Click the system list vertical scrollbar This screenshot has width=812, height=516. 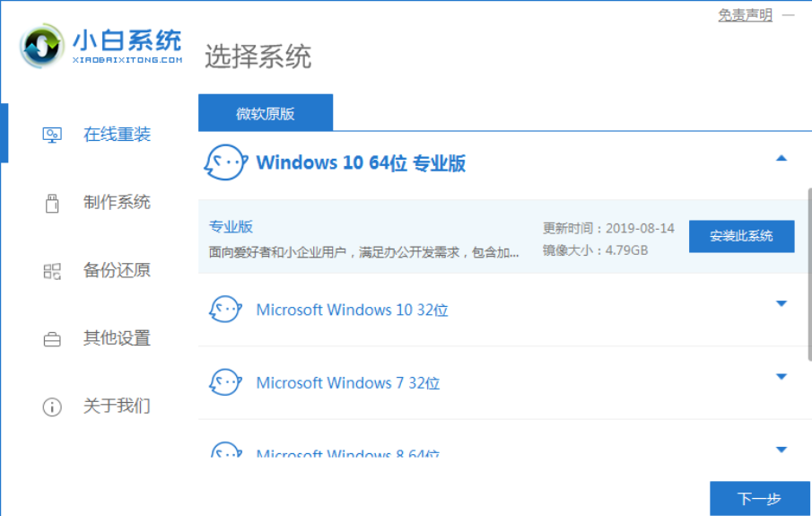(x=809, y=275)
